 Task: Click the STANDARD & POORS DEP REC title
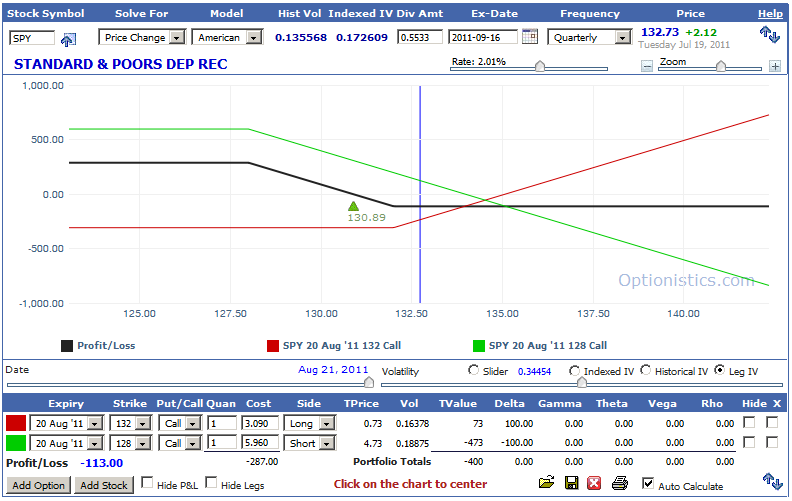click(x=121, y=64)
